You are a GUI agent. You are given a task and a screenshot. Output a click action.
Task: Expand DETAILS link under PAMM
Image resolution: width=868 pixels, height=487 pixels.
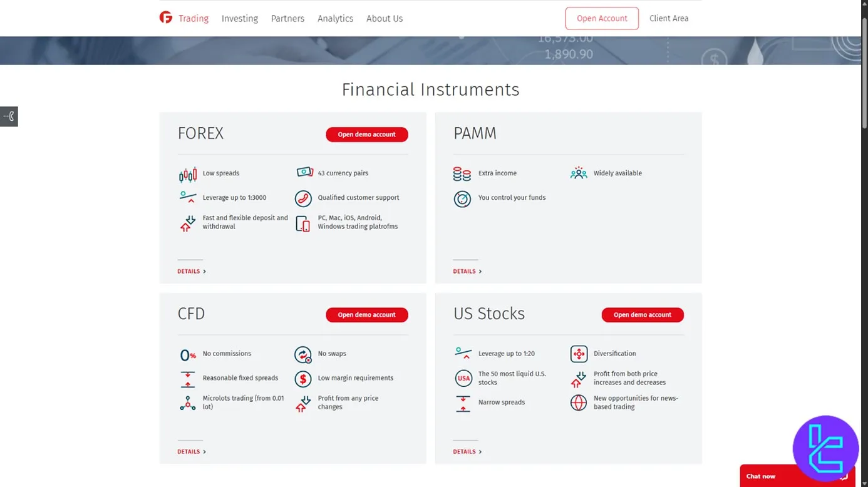point(467,272)
